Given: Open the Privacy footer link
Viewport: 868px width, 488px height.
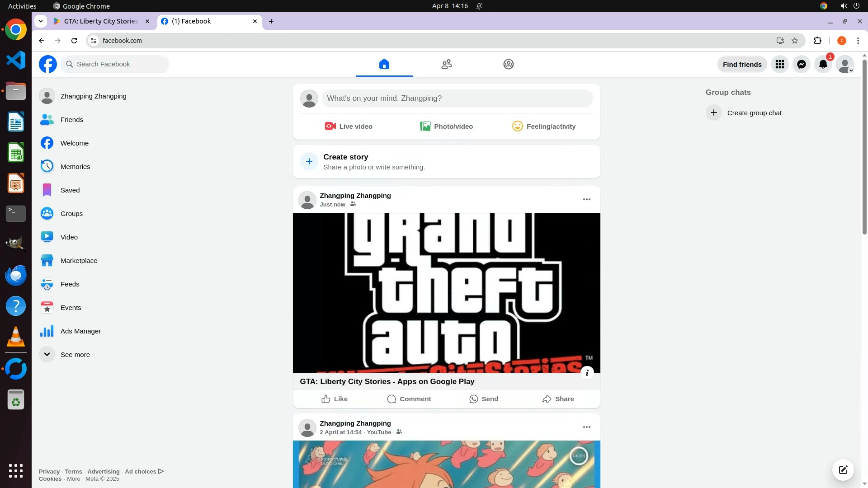Looking at the screenshot, I should [49, 471].
